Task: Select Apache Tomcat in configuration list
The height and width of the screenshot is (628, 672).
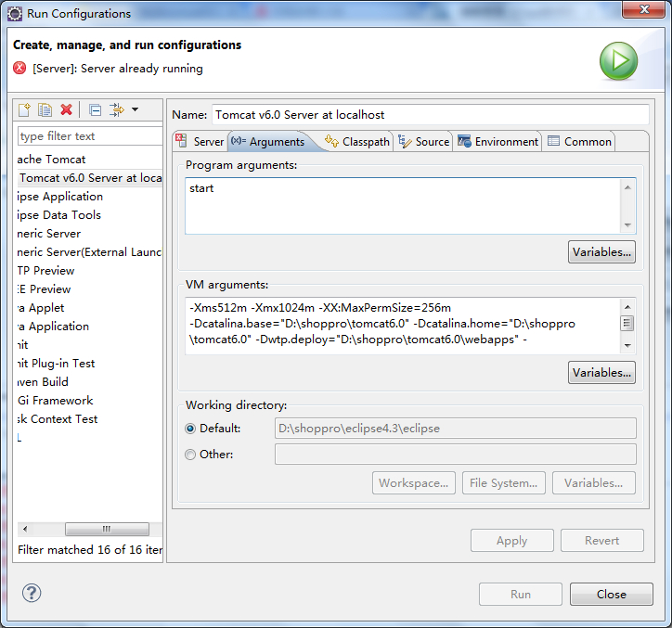Action: point(51,160)
